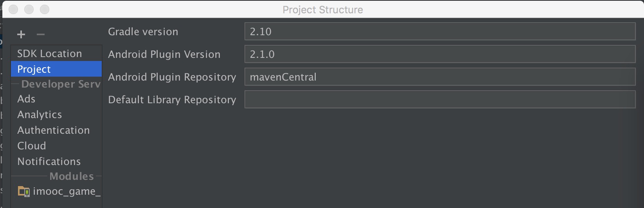Click the minus icon to remove module
This screenshot has height=208, width=644.
point(41,34)
